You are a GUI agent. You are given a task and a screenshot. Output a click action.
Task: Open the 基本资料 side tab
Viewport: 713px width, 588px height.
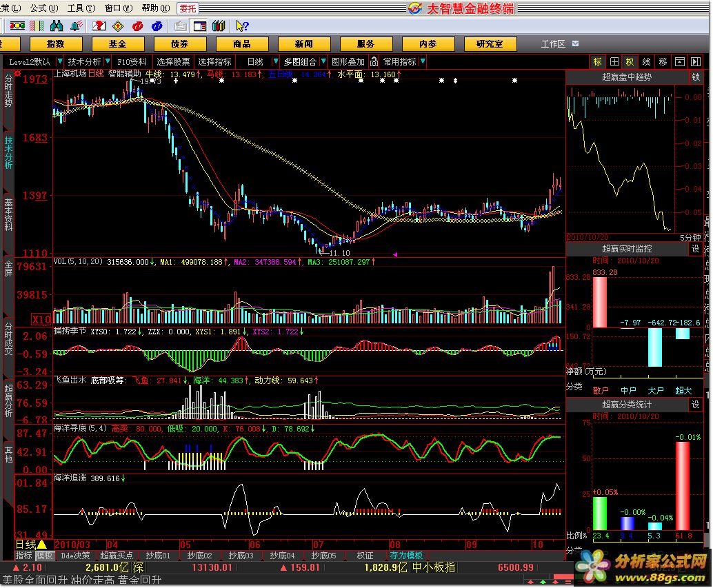point(9,214)
